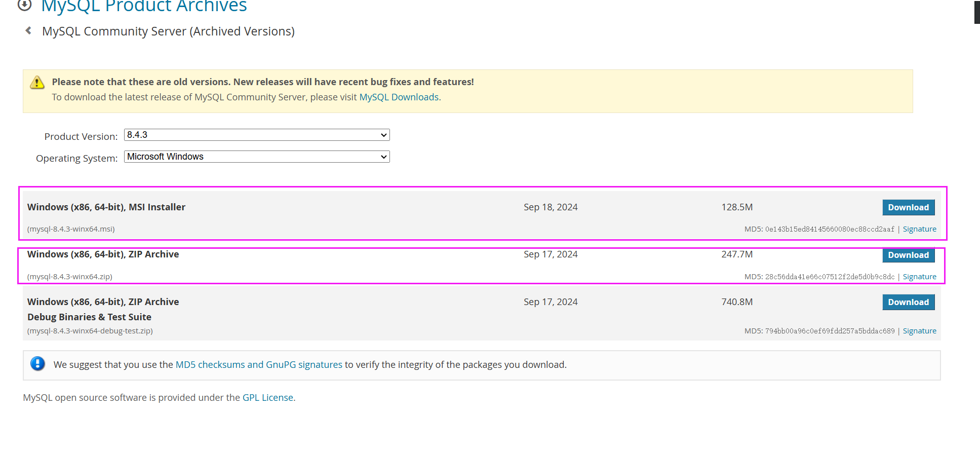980x451 pixels.
Task: Click the 247.7M file size
Action: pos(737,254)
